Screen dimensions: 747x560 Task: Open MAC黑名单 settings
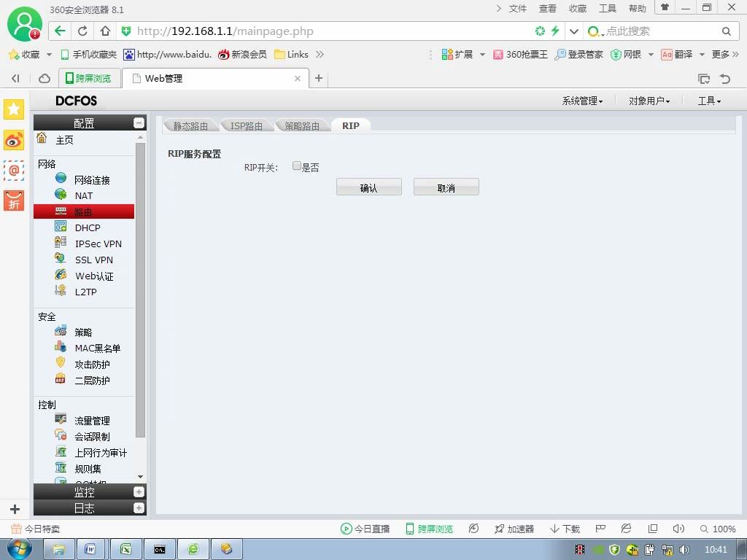pyautogui.click(x=98, y=348)
